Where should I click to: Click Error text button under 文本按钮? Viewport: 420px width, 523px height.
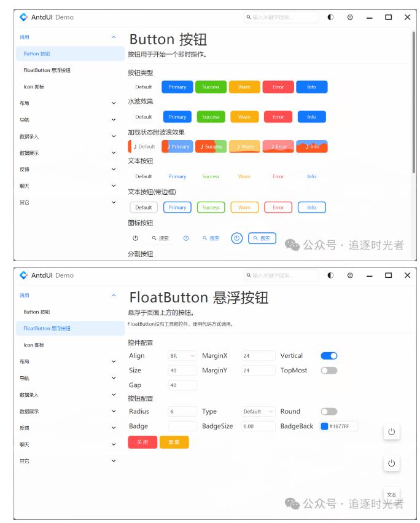point(278,176)
